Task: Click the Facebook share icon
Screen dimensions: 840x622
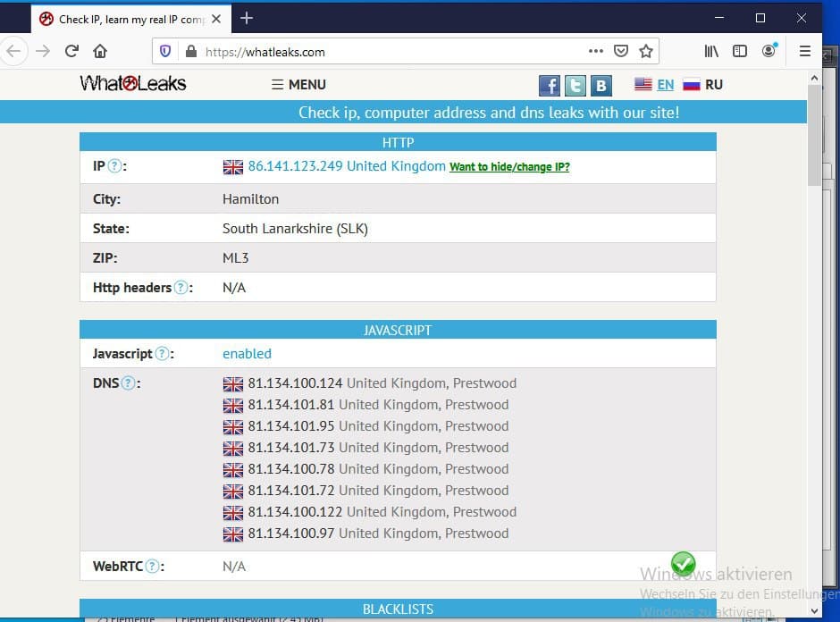Action: [x=550, y=86]
